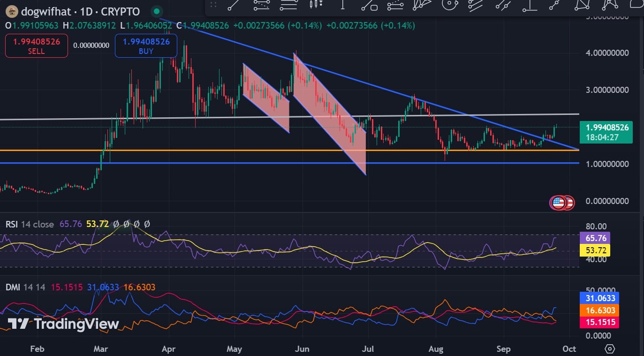This screenshot has height=356, width=644.
Task: Click the blue DMI value 31.0633 tag
Action: [600, 298]
